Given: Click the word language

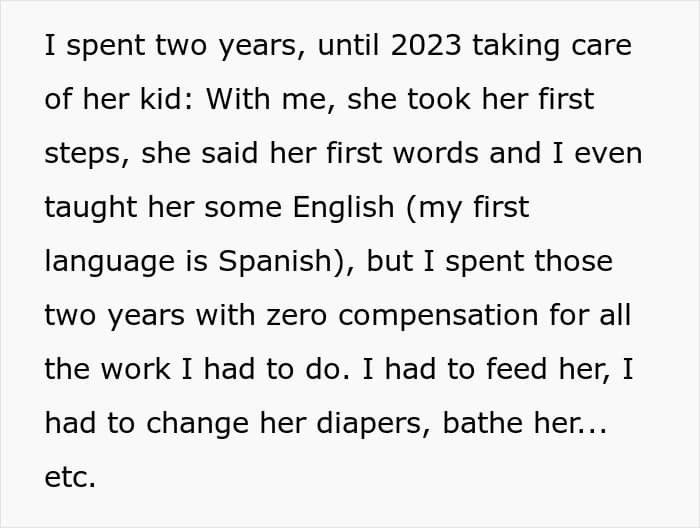Looking at the screenshot, I should [x=109, y=262].
